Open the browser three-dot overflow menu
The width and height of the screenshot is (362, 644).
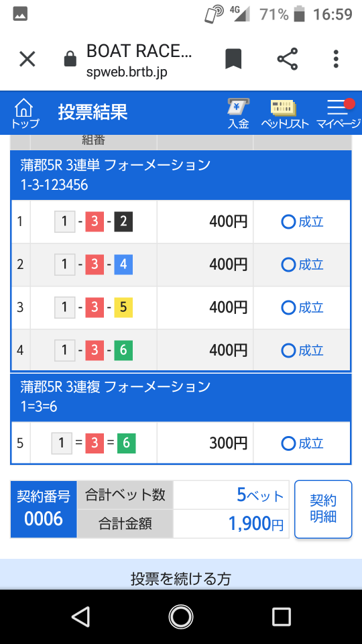pyautogui.click(x=336, y=59)
